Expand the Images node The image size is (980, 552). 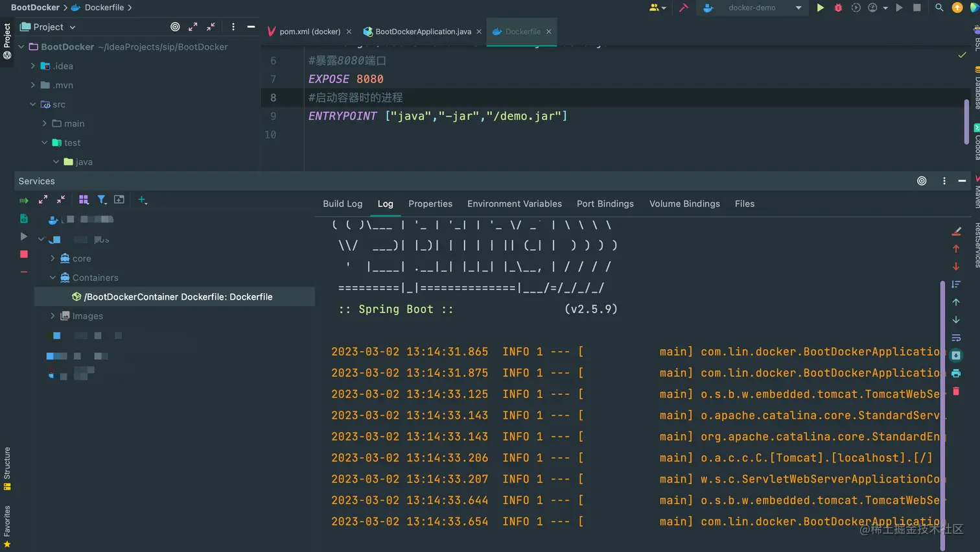53,316
